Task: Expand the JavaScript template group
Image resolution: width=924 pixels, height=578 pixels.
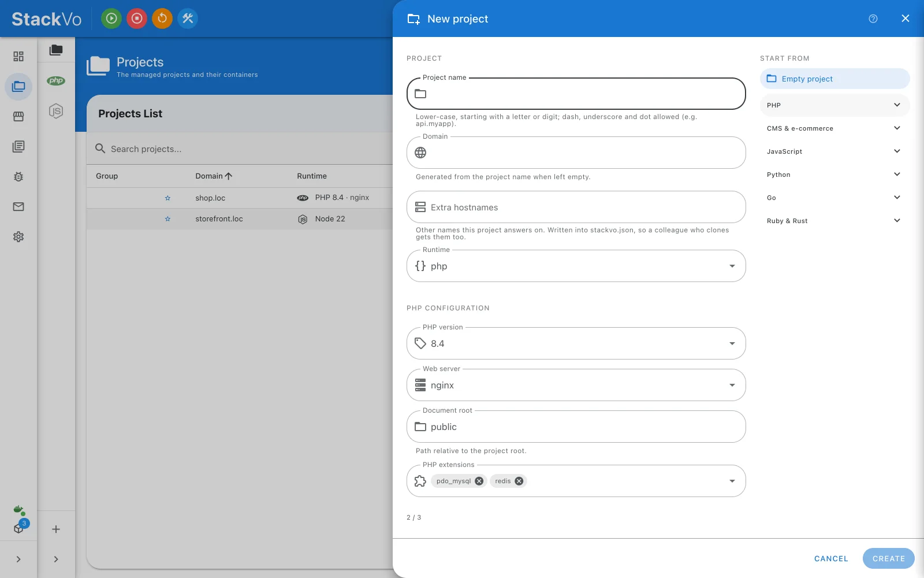Action: pos(834,151)
